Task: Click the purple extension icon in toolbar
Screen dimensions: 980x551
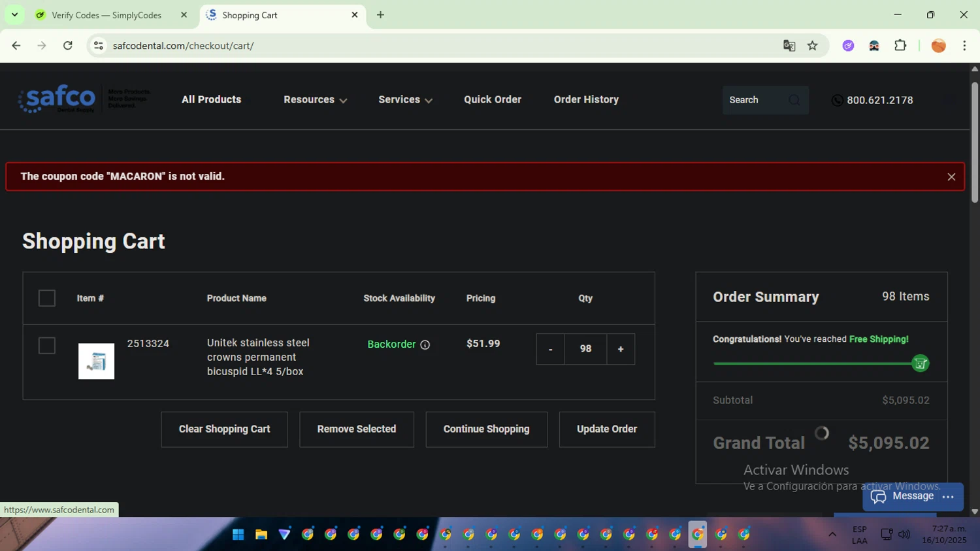Action: click(848, 46)
